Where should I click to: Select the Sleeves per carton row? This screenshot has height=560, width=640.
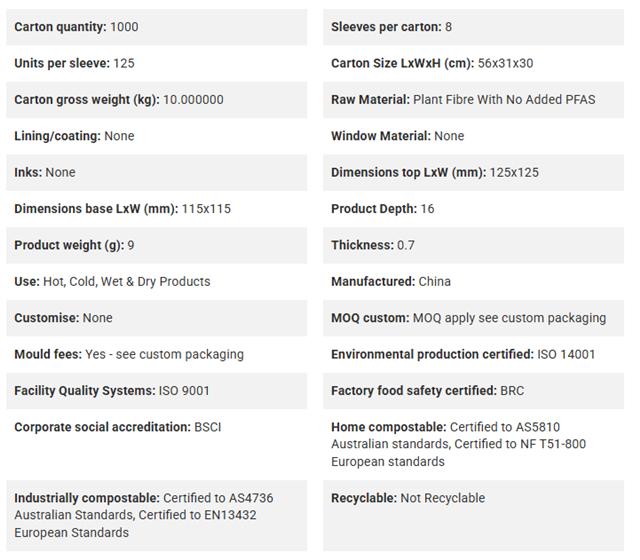473,27
